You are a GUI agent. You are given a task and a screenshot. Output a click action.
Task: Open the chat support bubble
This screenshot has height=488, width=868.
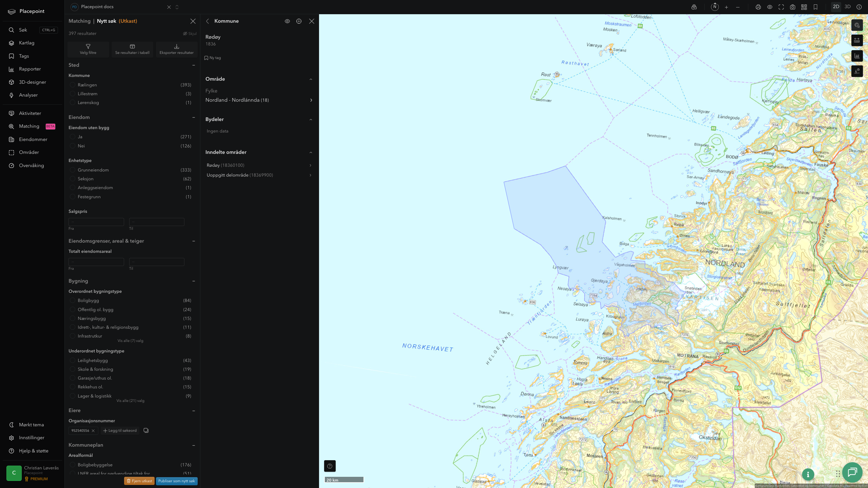[x=852, y=472]
